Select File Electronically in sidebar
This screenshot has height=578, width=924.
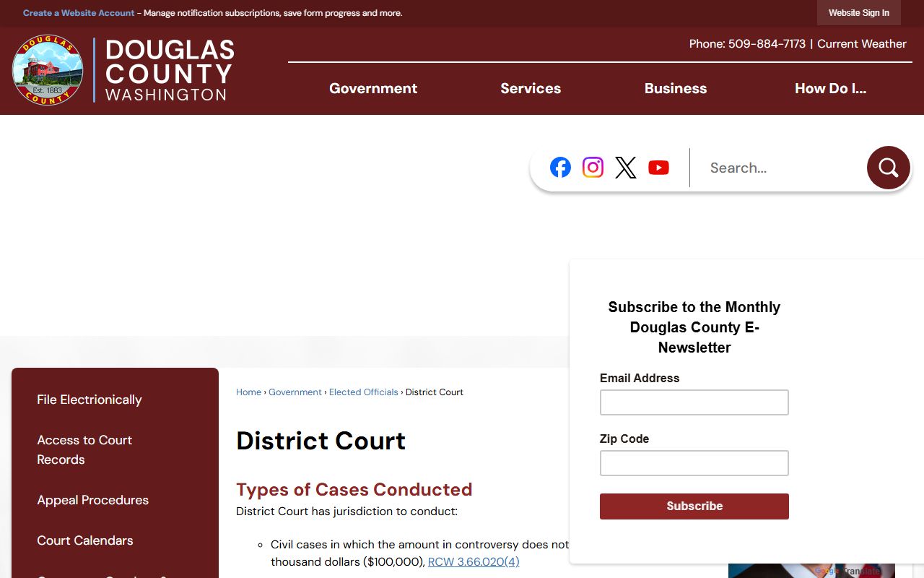(x=90, y=400)
